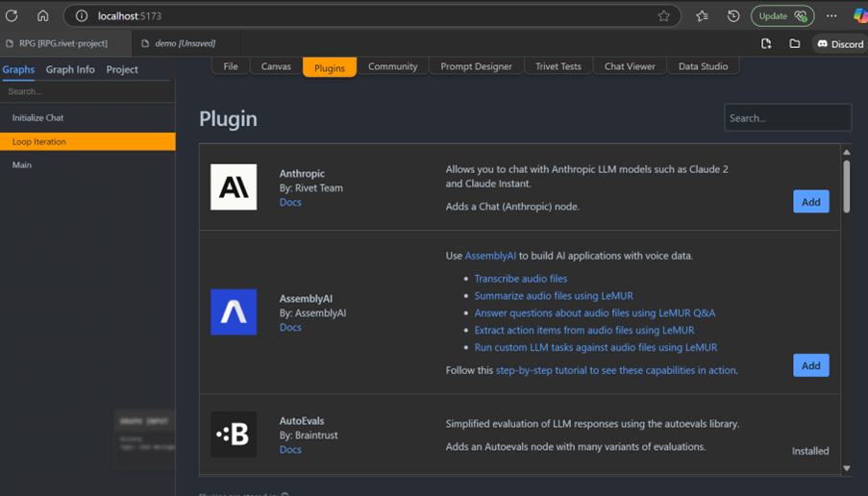The image size is (868, 496).
Task: Open the step-by-step tutorial link
Action: [616, 370]
